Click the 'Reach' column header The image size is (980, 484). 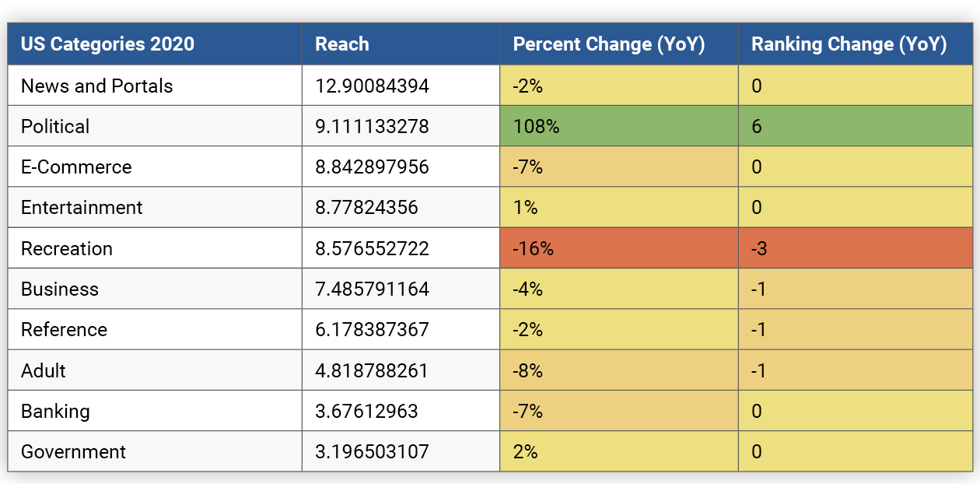(342, 44)
